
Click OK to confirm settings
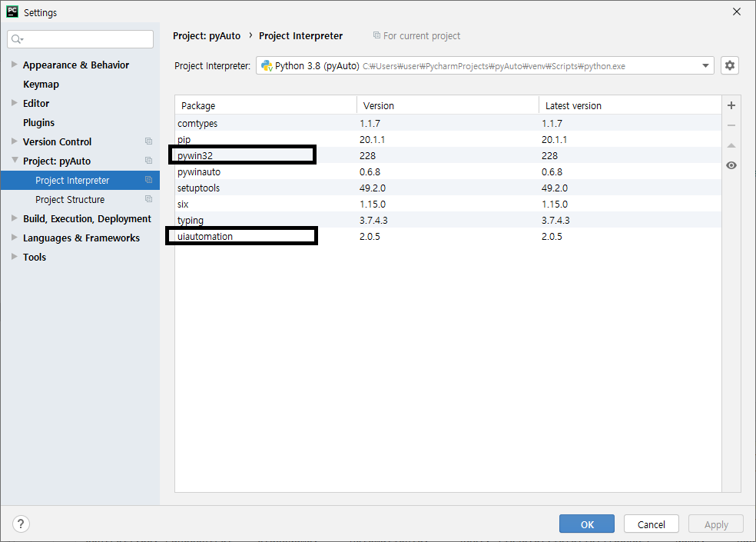(587, 524)
